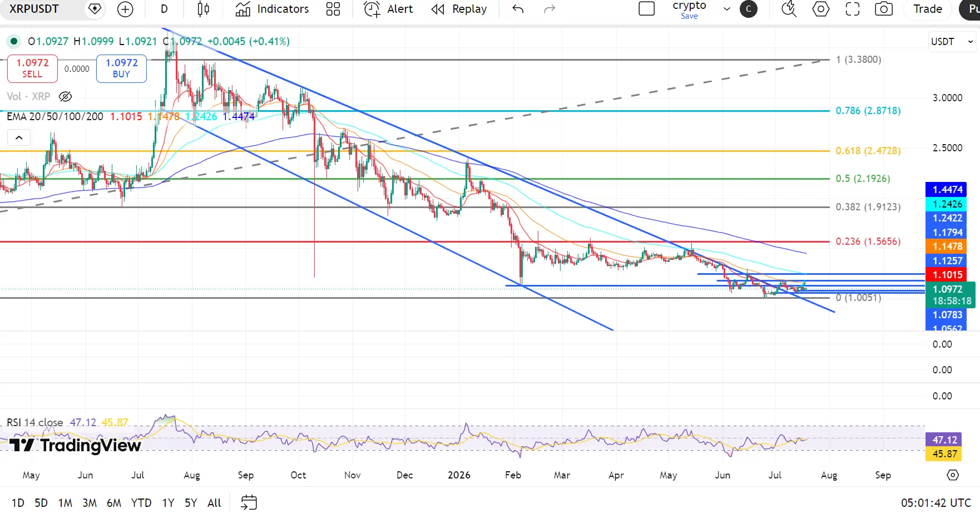Add a symbol to compare with the plus icon
This screenshot has width=980, height=518.
[125, 9]
